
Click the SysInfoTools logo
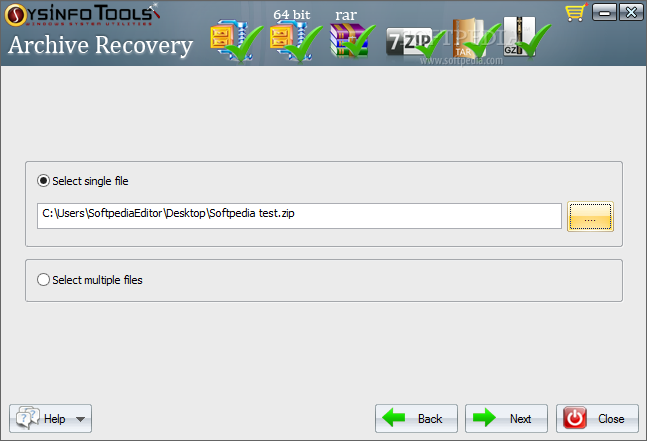(x=82, y=14)
